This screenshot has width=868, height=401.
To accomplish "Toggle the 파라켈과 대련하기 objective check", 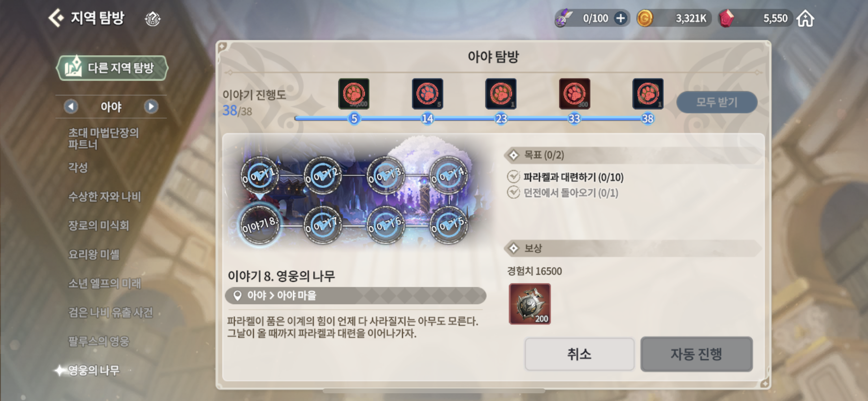I will 513,177.
